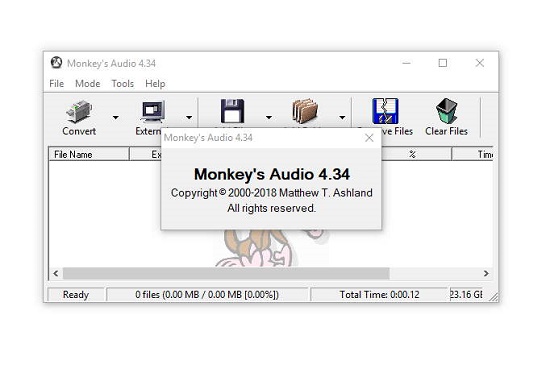Click the Clear Files trash icon
550x385 pixels.
447,111
